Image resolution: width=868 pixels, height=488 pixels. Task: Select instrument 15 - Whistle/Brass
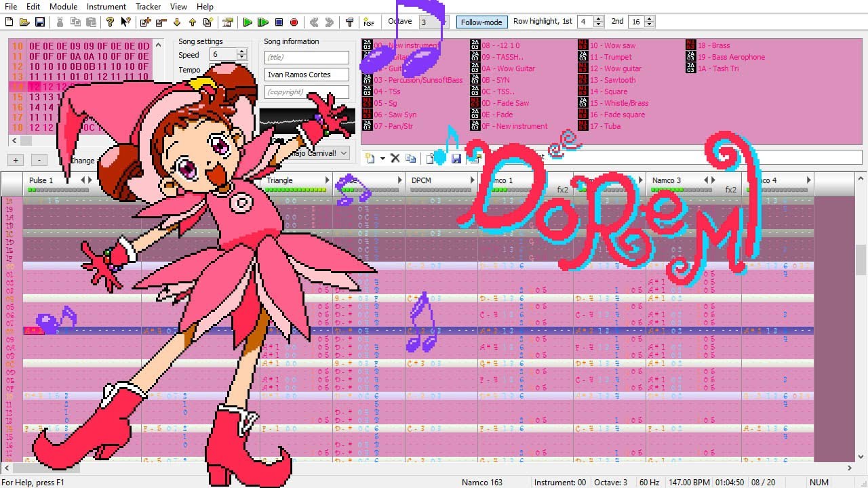pyautogui.click(x=618, y=103)
